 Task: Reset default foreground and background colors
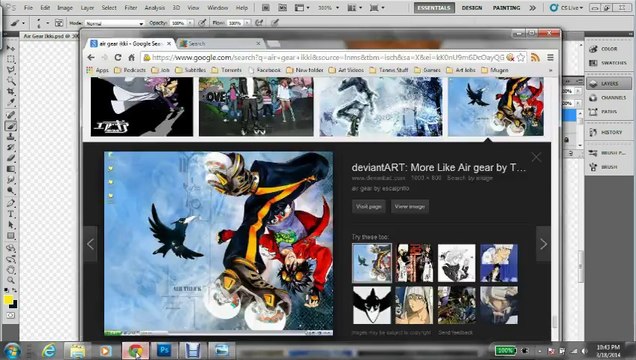pyautogui.click(x=6, y=291)
